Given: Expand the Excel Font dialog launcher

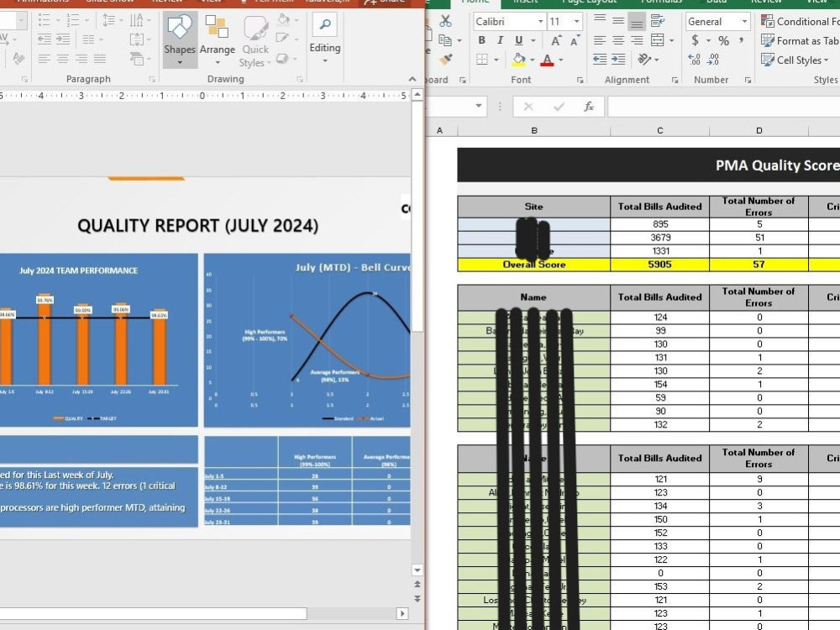Looking at the screenshot, I should (x=580, y=80).
